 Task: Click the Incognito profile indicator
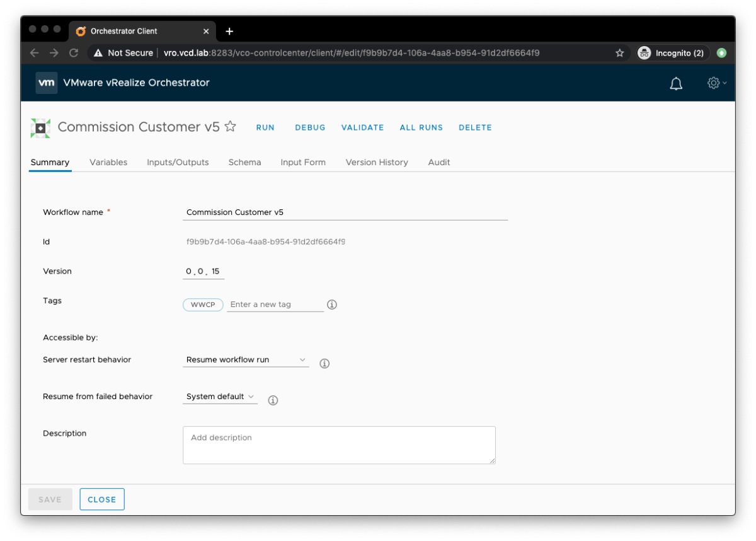672,53
